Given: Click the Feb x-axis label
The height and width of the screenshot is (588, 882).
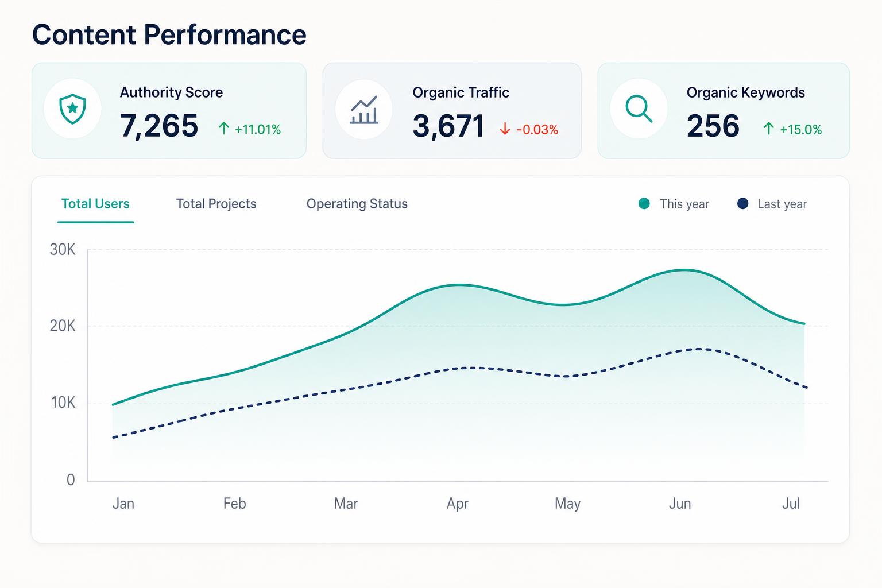Looking at the screenshot, I should pyautogui.click(x=234, y=504).
